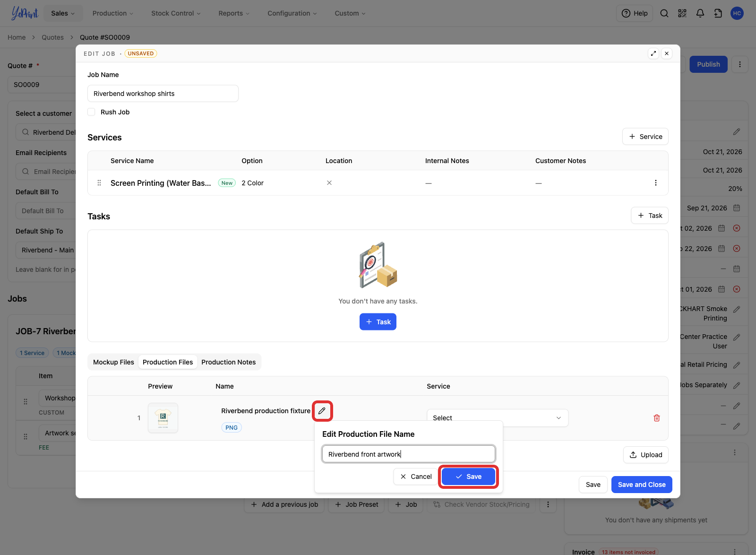Image resolution: width=756 pixels, height=555 pixels.
Task: Select the Production Files tab
Action: coord(168,362)
